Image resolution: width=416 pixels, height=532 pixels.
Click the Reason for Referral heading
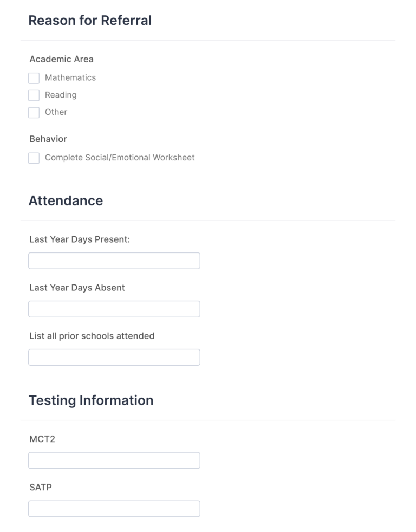pyautogui.click(x=90, y=21)
